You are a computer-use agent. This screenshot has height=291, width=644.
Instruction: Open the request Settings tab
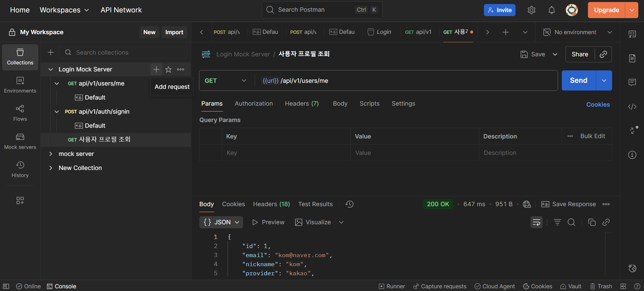pos(403,104)
